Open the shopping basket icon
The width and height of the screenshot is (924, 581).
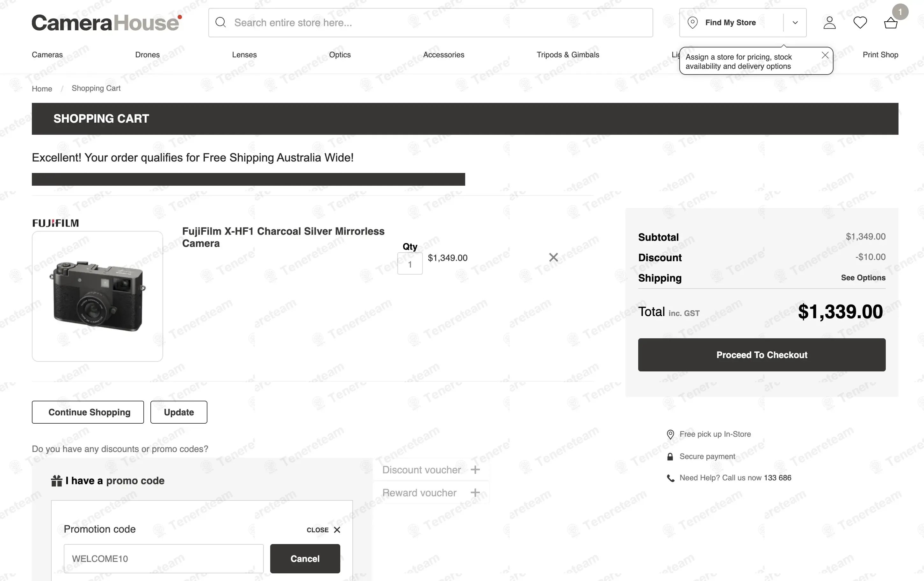coord(890,23)
